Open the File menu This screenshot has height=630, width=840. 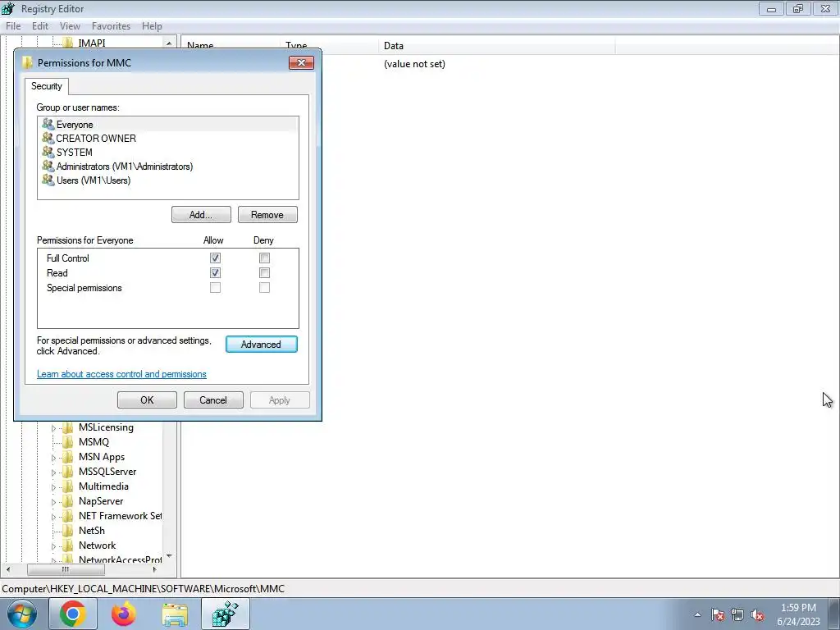click(x=13, y=25)
